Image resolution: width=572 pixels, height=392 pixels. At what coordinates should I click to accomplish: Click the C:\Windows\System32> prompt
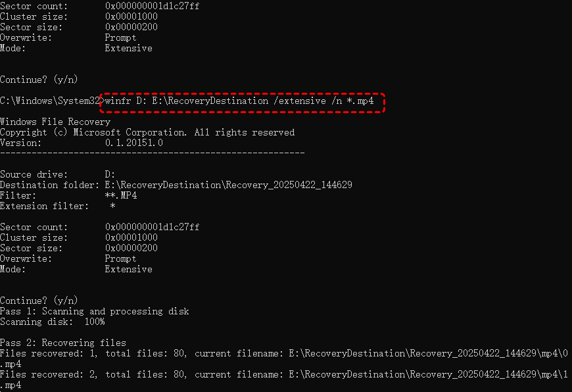(51, 101)
